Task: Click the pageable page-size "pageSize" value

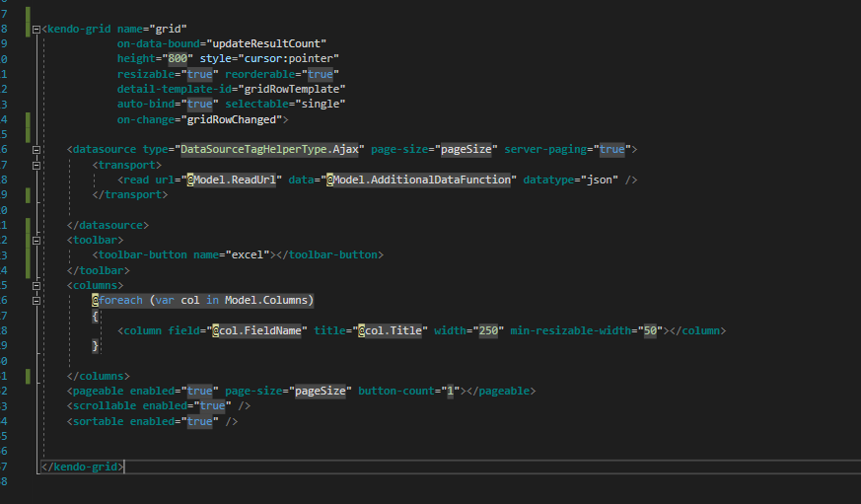Action: point(321,391)
